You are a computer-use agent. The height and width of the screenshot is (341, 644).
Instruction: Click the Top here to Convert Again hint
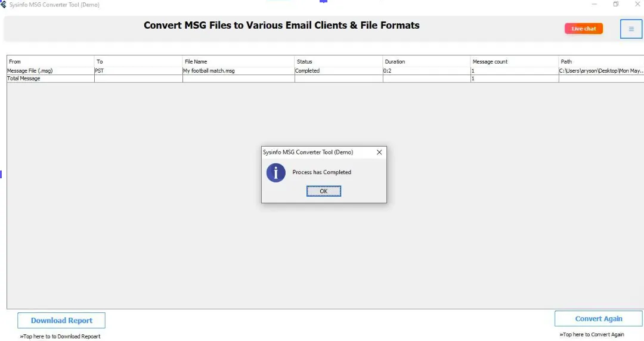[592, 334]
